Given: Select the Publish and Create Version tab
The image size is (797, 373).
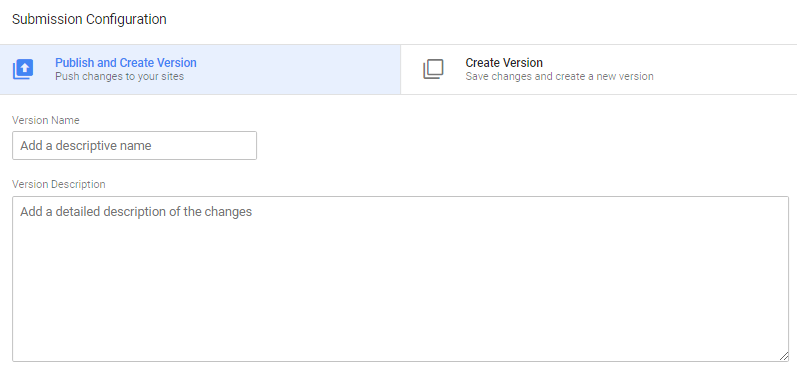Looking at the screenshot, I should [200, 70].
